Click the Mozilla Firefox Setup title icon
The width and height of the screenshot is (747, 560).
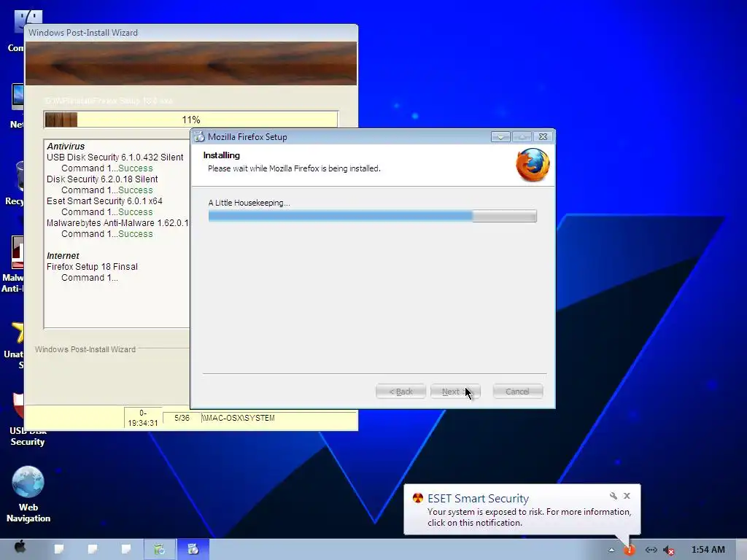pos(199,136)
